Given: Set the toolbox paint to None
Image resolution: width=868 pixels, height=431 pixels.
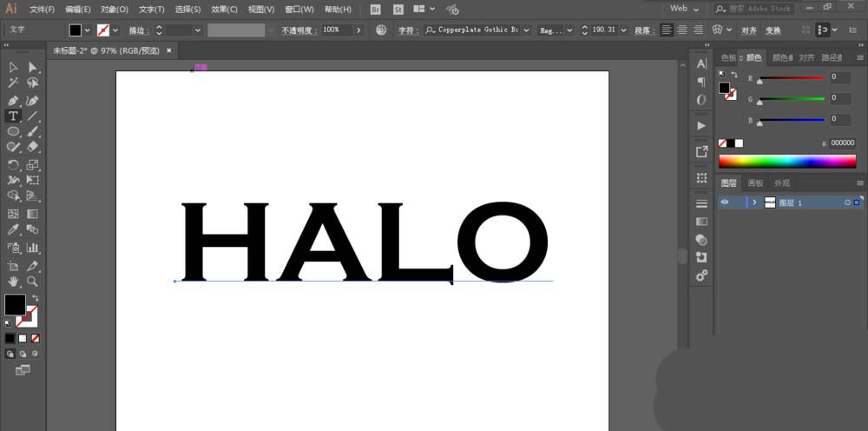Looking at the screenshot, I should click(x=35, y=338).
